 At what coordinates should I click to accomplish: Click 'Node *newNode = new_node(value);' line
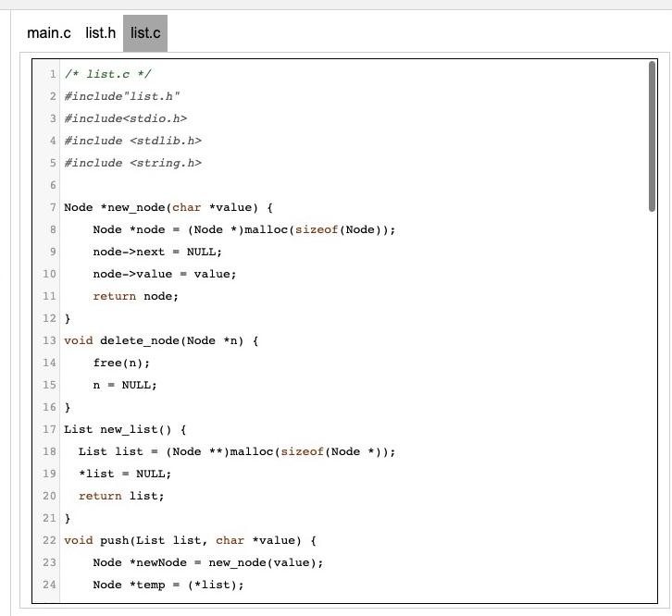click(208, 563)
